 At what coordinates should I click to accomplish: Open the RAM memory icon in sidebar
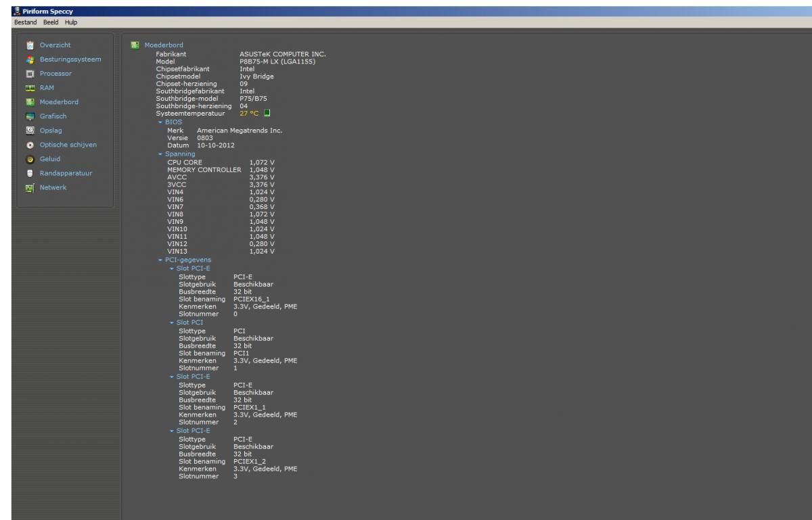tap(29, 88)
